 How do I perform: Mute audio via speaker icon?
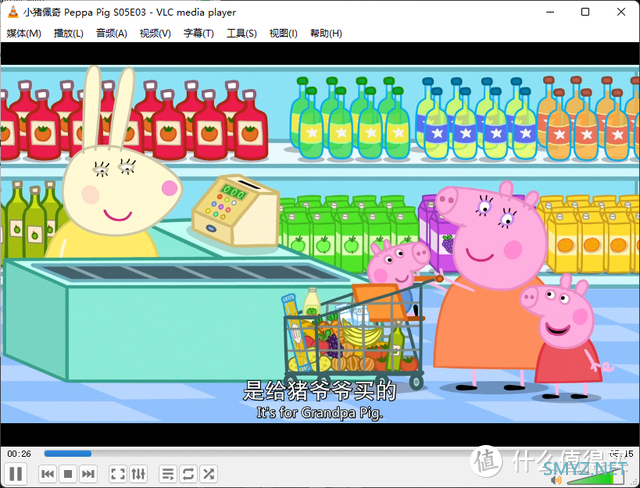click(x=556, y=481)
